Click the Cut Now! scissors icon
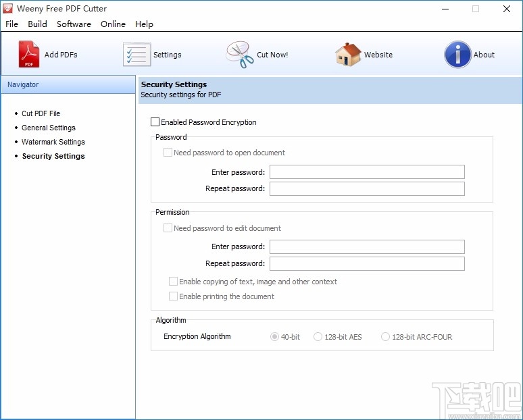 click(239, 55)
